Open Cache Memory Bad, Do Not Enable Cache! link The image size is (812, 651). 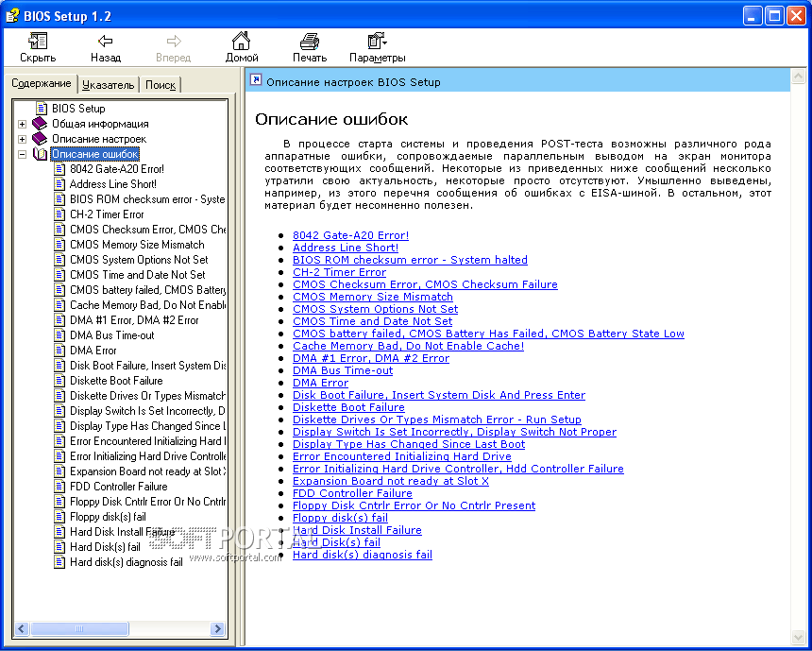point(408,346)
